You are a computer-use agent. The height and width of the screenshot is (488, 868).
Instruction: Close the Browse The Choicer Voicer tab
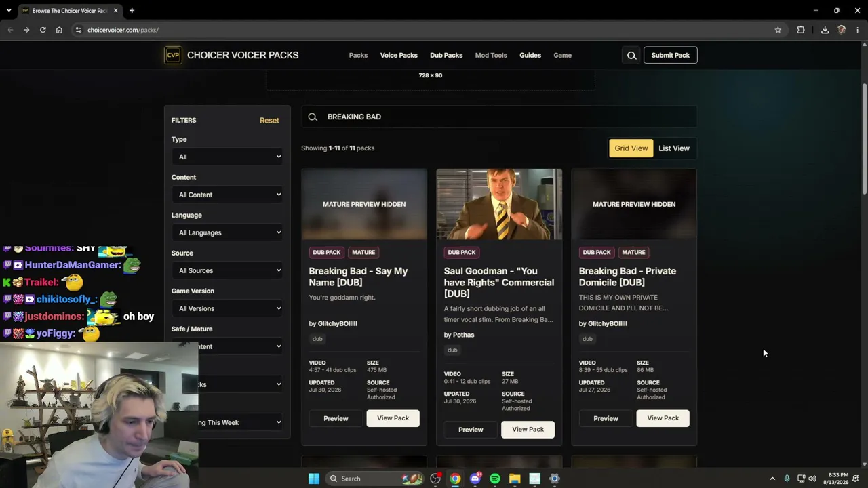(x=116, y=11)
